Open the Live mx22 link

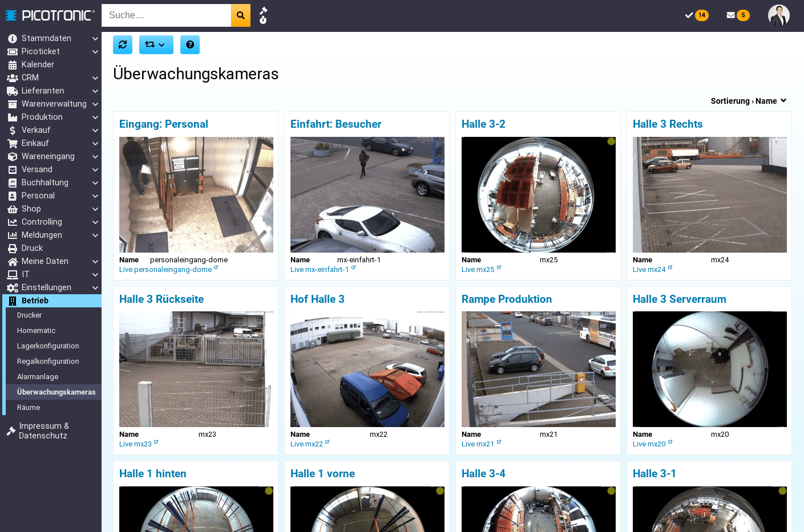pyautogui.click(x=306, y=444)
